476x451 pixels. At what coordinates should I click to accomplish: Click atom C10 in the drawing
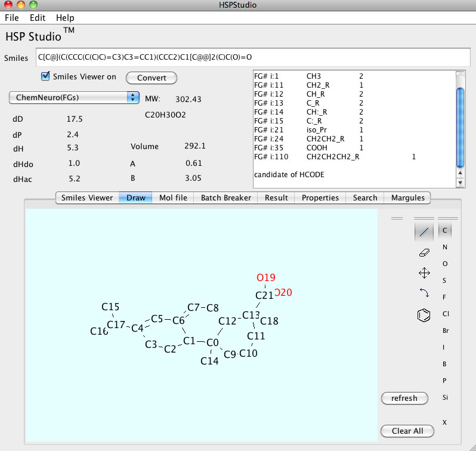coord(248,354)
